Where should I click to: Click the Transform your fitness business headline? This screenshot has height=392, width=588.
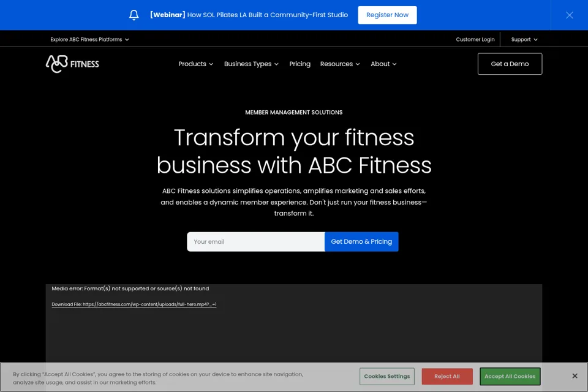pyautogui.click(x=293, y=151)
